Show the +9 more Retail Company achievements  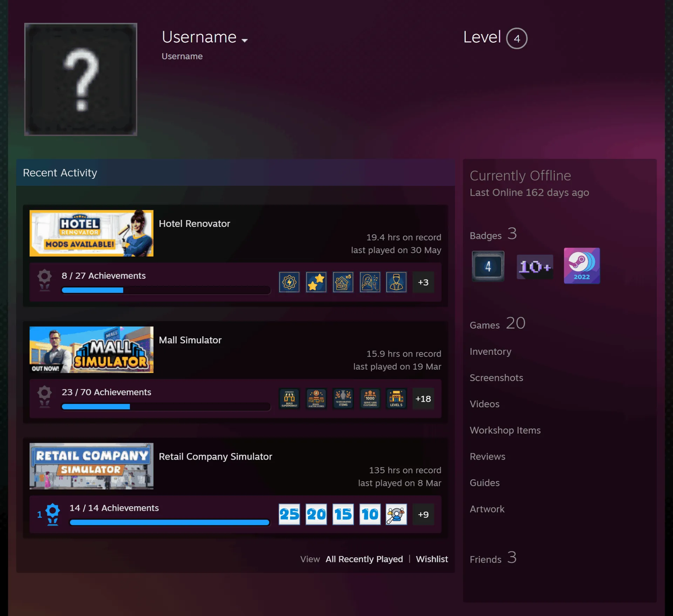(x=423, y=514)
